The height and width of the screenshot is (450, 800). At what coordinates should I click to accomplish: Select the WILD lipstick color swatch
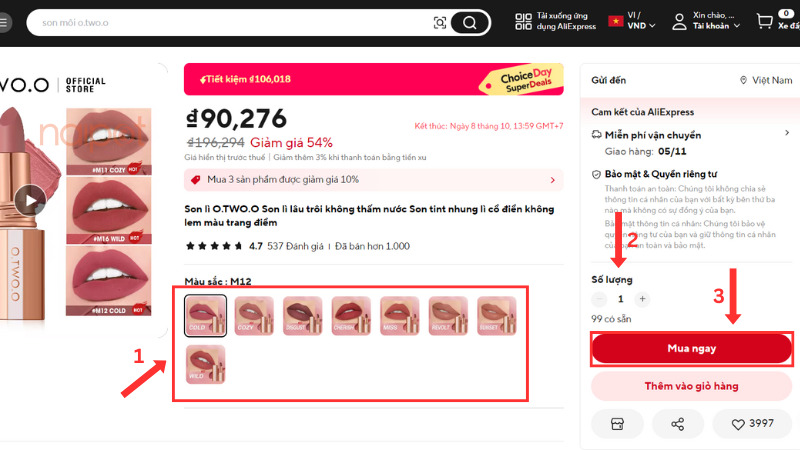click(x=206, y=364)
